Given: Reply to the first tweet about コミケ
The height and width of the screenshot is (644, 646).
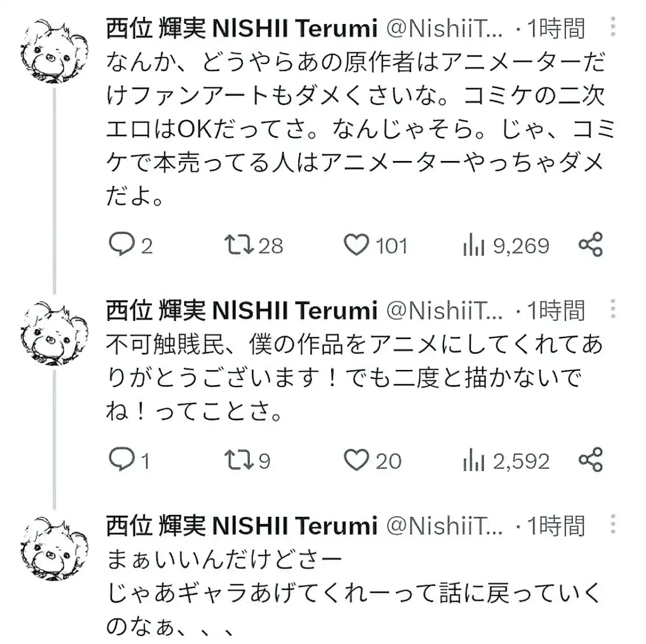Looking at the screenshot, I should [x=122, y=245].
